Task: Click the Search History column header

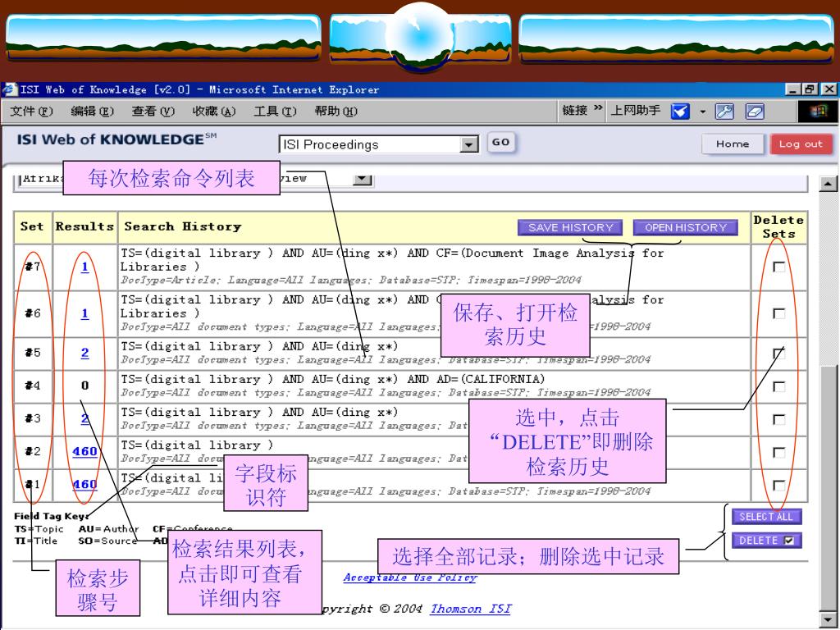Action: (183, 226)
